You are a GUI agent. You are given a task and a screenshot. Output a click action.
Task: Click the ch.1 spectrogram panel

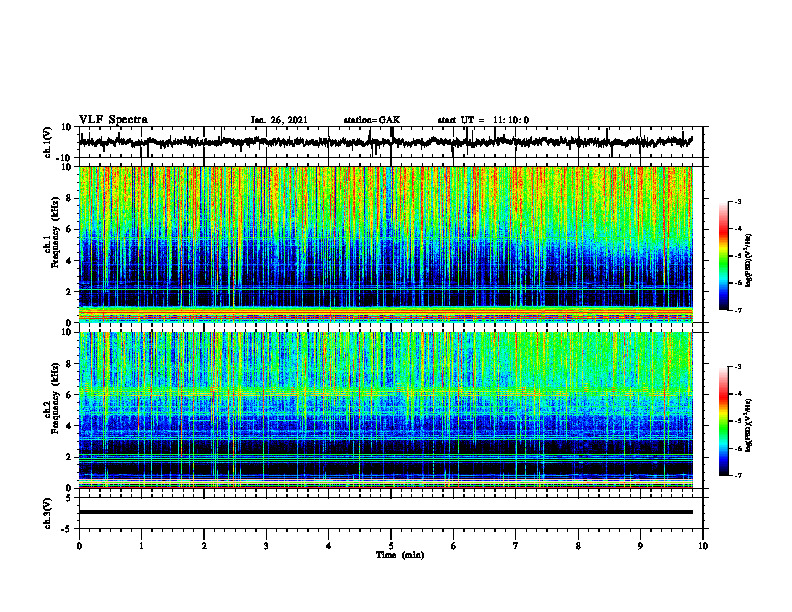[x=386, y=244]
